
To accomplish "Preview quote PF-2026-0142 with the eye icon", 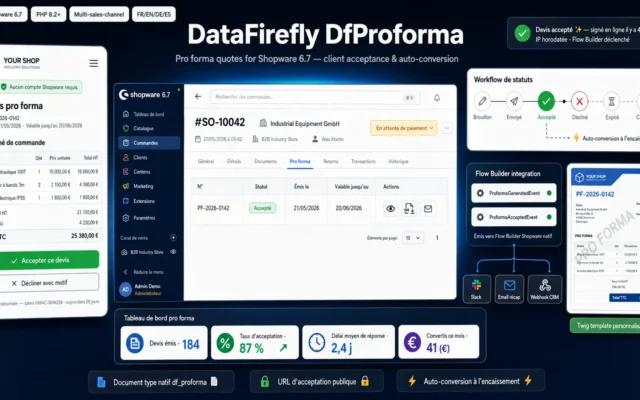I will [391, 209].
